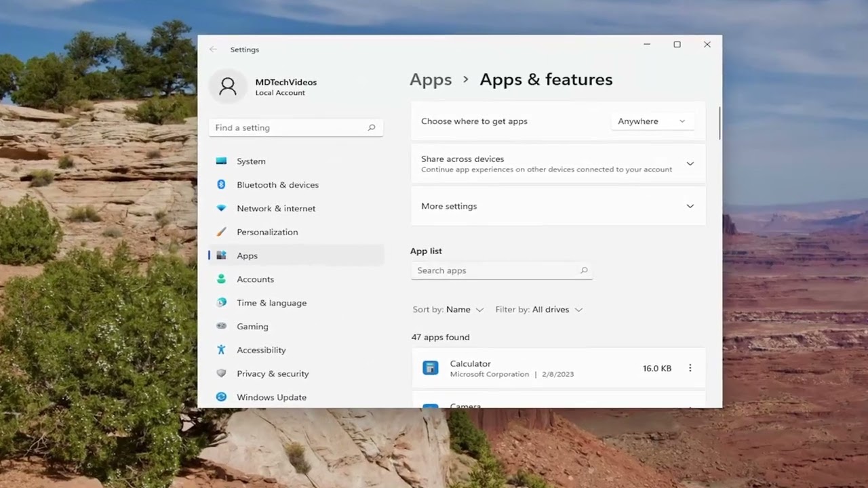Open the System settings page

click(296, 161)
